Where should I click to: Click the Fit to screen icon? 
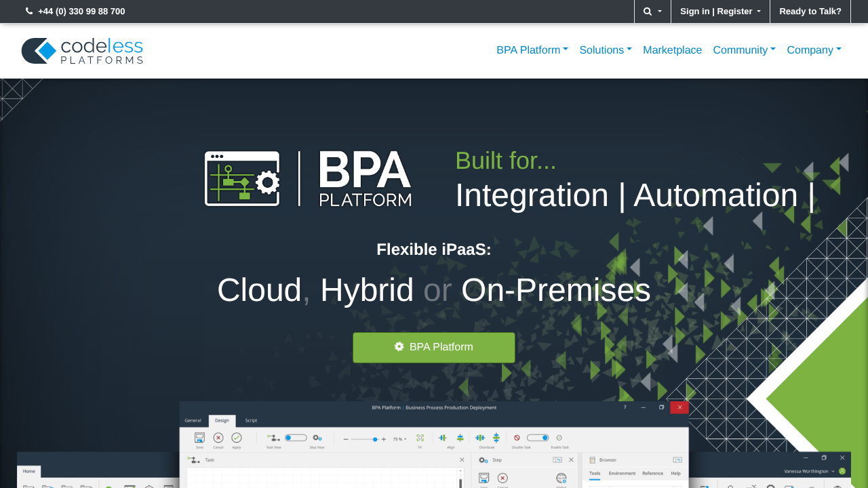(420, 439)
